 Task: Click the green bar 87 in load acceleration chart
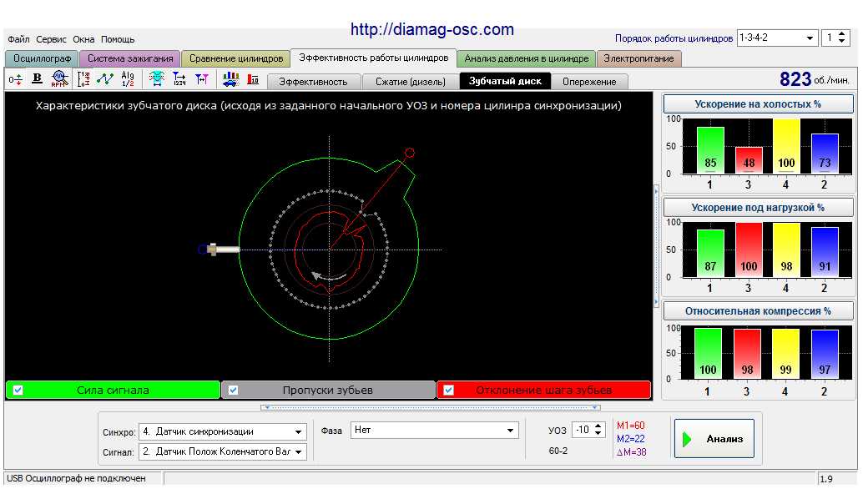pos(711,254)
